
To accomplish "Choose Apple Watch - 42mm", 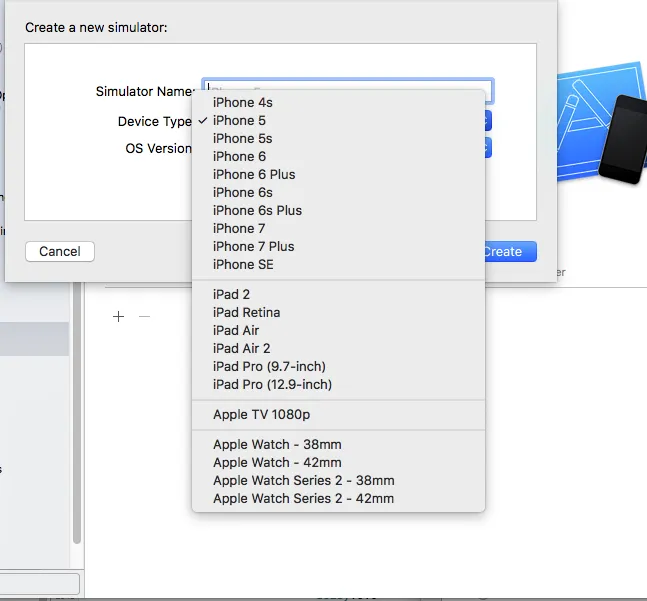I will (x=338, y=463).
